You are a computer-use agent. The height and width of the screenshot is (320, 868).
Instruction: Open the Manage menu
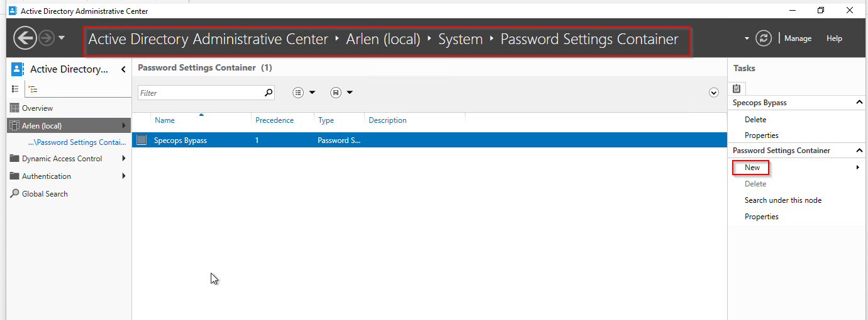click(x=798, y=38)
